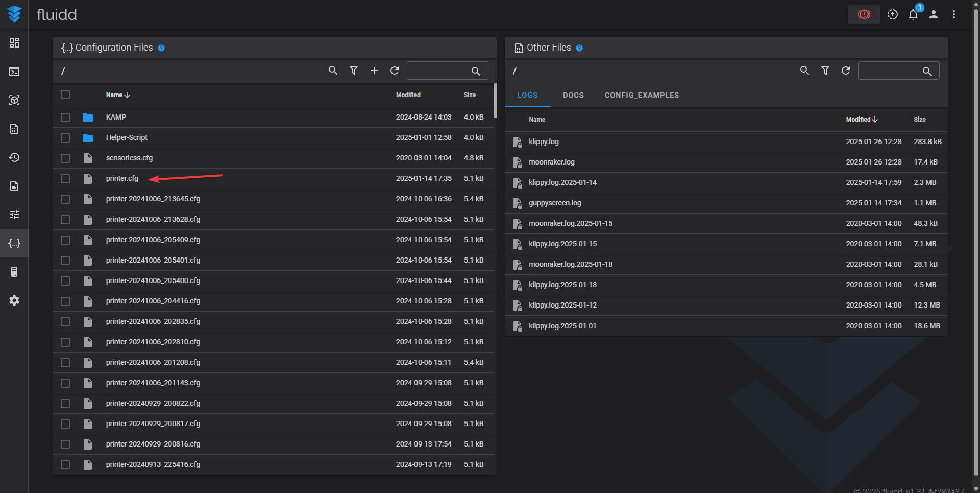Image resolution: width=980 pixels, height=493 pixels.
Task: Check the sensorless.cfg checkbox
Action: [x=65, y=158]
